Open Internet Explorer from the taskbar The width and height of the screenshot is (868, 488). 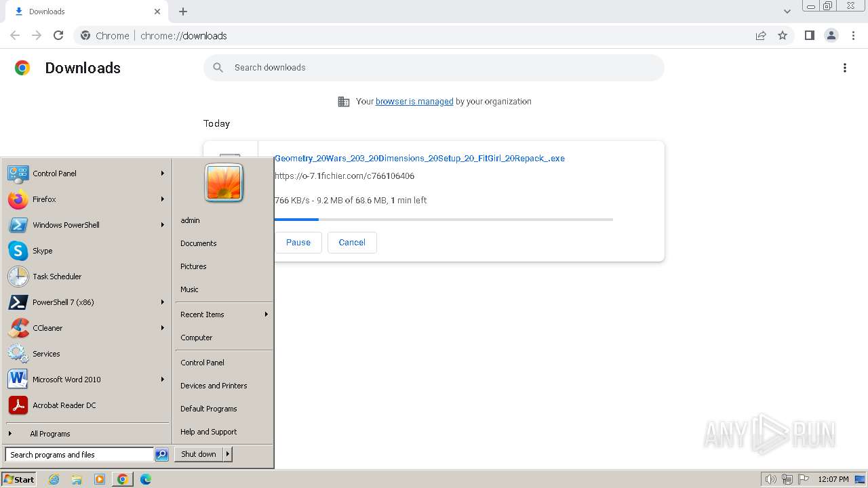pyautogui.click(x=54, y=479)
